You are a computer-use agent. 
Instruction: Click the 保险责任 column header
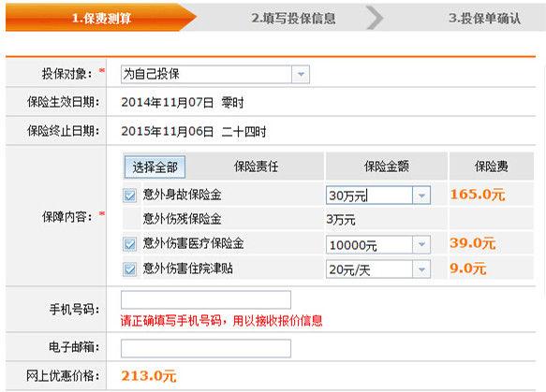(256, 167)
